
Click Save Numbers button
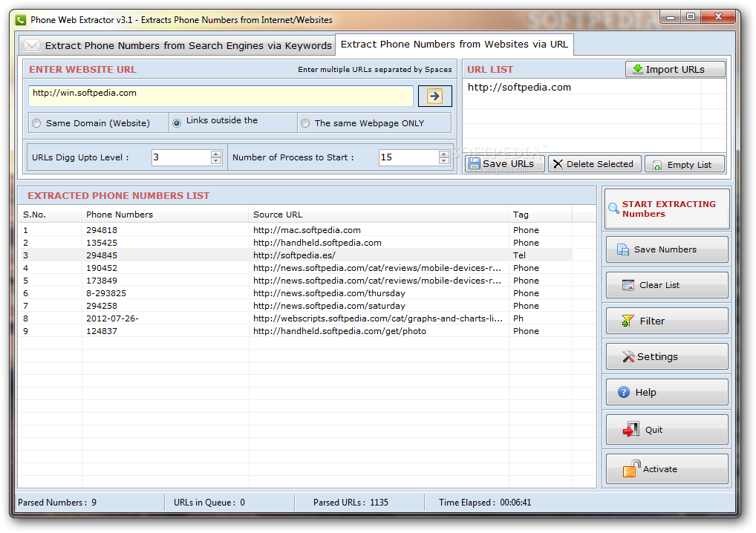click(667, 249)
